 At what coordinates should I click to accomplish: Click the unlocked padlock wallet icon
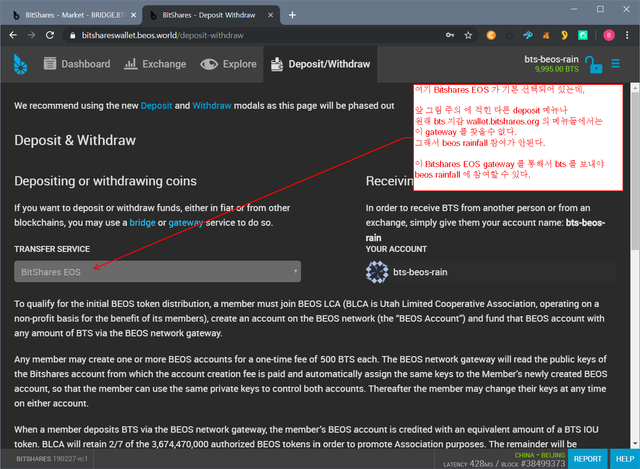[x=593, y=64]
